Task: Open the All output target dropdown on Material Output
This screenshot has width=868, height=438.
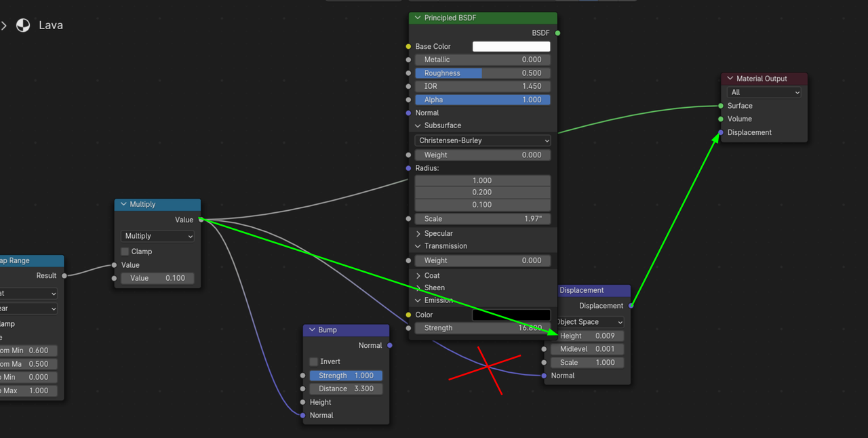Action: tap(764, 92)
